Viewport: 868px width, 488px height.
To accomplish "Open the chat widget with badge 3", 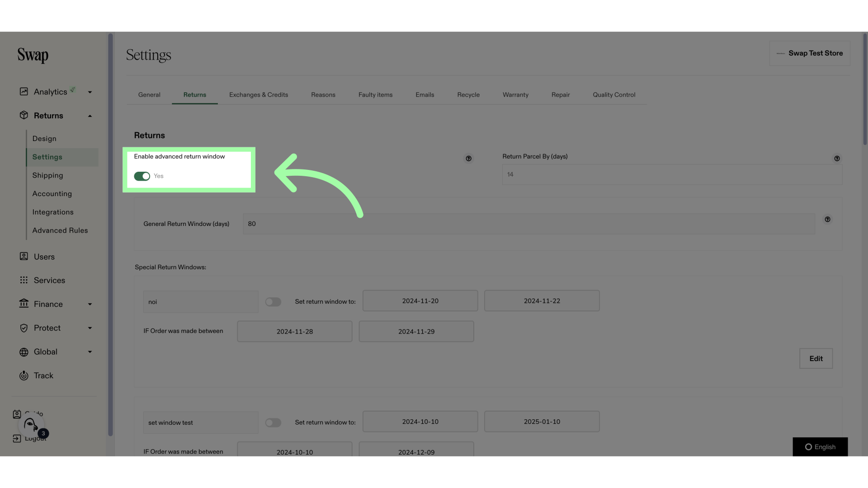I will 31,425.
